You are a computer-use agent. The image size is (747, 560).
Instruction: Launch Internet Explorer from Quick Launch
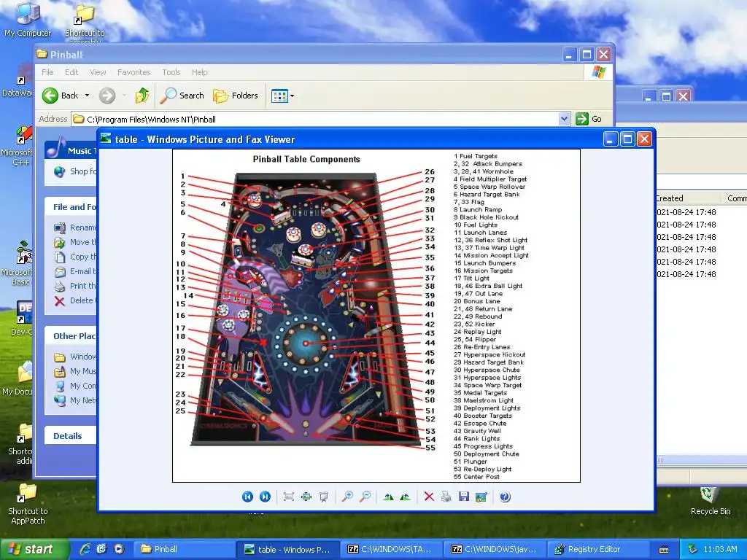pyautogui.click(x=85, y=549)
